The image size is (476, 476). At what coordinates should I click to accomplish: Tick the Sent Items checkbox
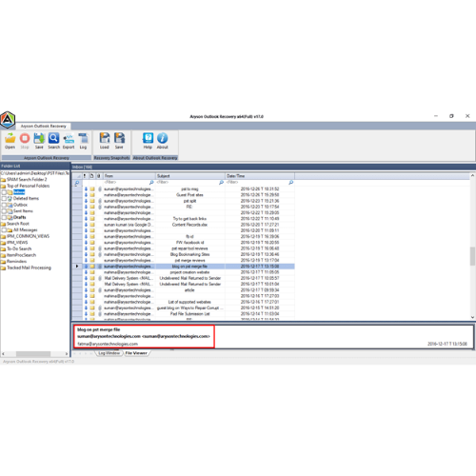pyautogui.click(x=4, y=211)
